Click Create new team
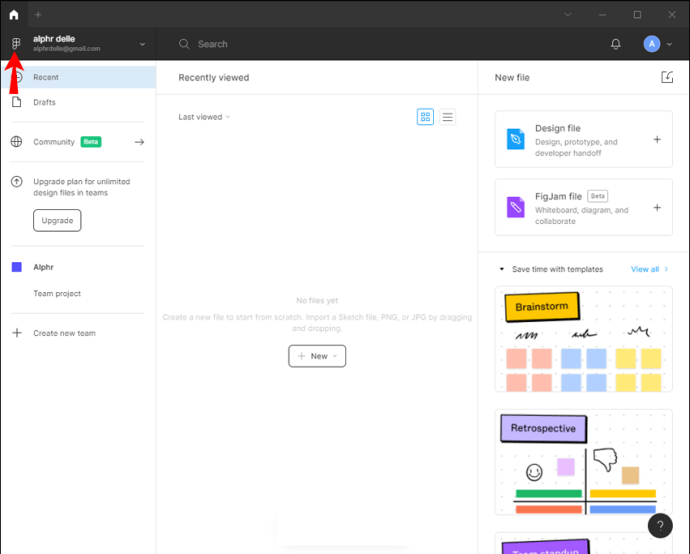This screenshot has width=690, height=554. click(x=64, y=333)
